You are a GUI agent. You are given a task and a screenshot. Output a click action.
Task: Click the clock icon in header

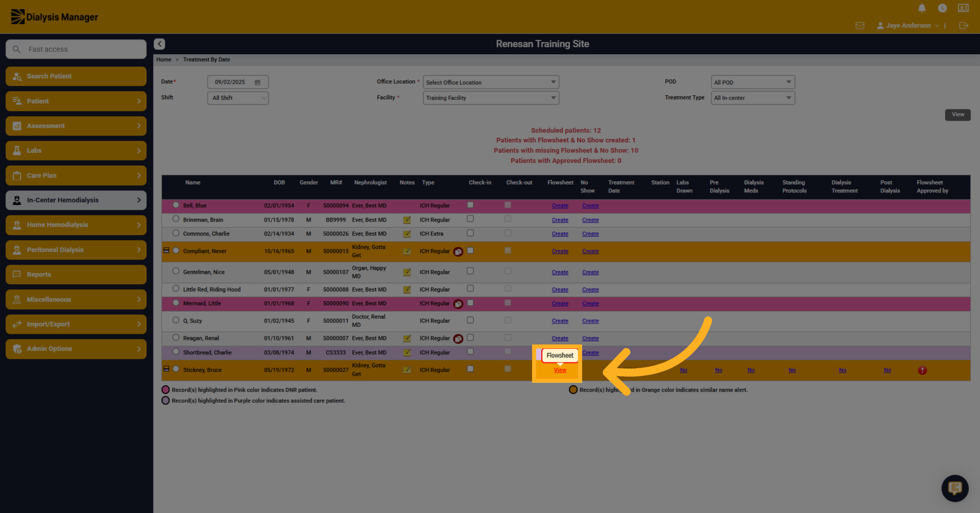942,8
